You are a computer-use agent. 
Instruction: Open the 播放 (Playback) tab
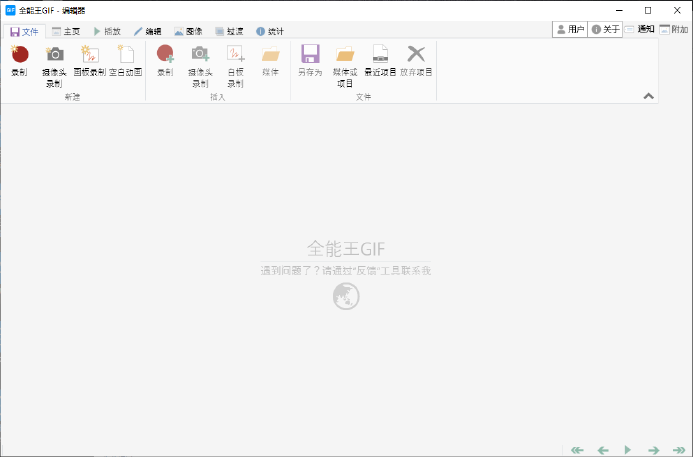tap(107, 31)
